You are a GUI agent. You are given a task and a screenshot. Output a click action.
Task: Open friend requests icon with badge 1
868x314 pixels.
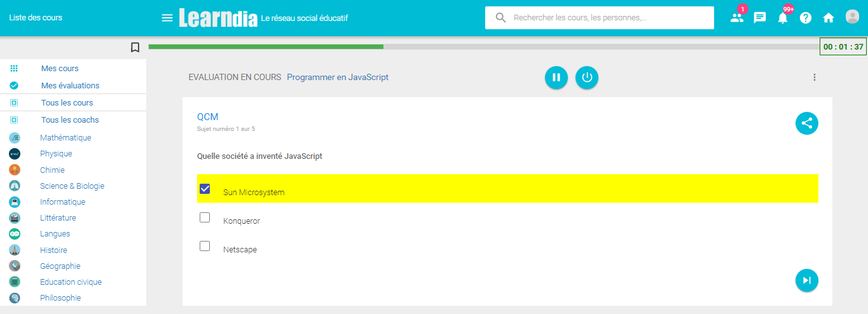coord(737,18)
